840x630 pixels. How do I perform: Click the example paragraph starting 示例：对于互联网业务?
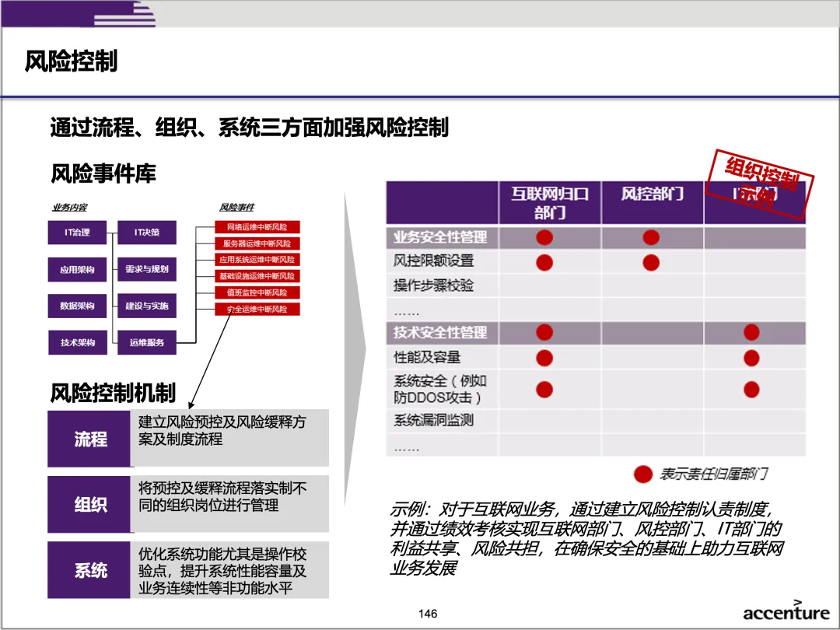tap(587, 538)
